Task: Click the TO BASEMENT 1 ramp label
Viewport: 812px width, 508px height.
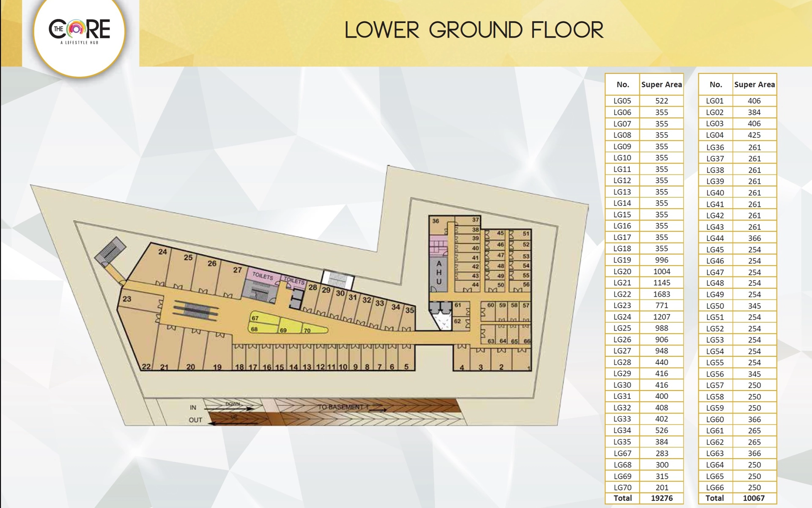Action: 343,407
